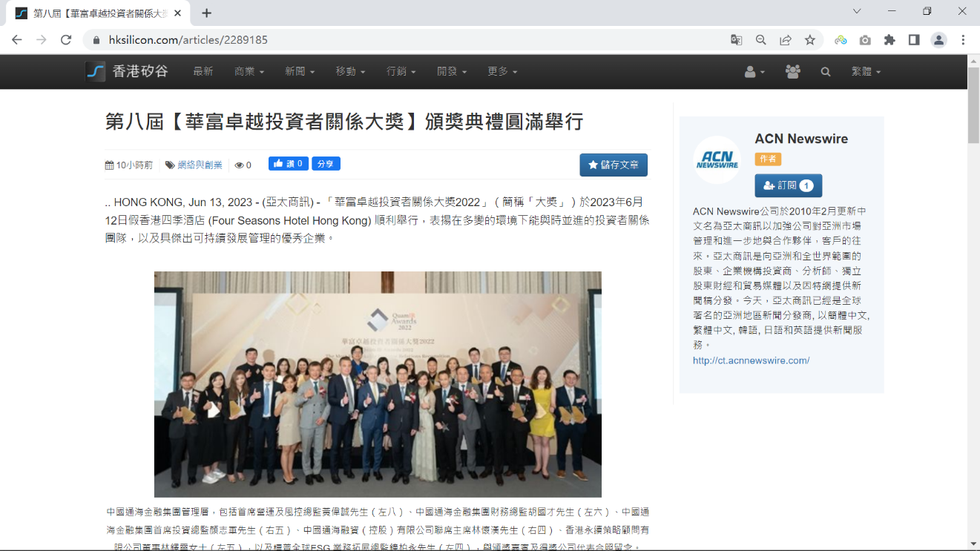Viewport: 980px width, 551px height.
Task: Click the Facebook 讚 like button
Action: point(288,164)
